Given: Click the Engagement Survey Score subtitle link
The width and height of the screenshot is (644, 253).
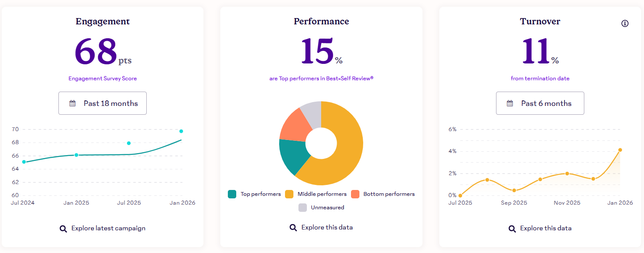Looking at the screenshot, I should (103, 79).
